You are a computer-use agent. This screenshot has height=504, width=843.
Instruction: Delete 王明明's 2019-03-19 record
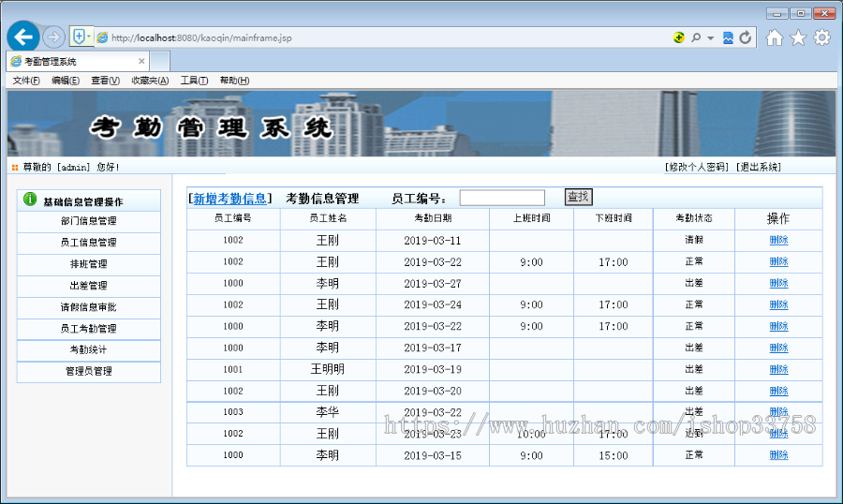click(778, 369)
